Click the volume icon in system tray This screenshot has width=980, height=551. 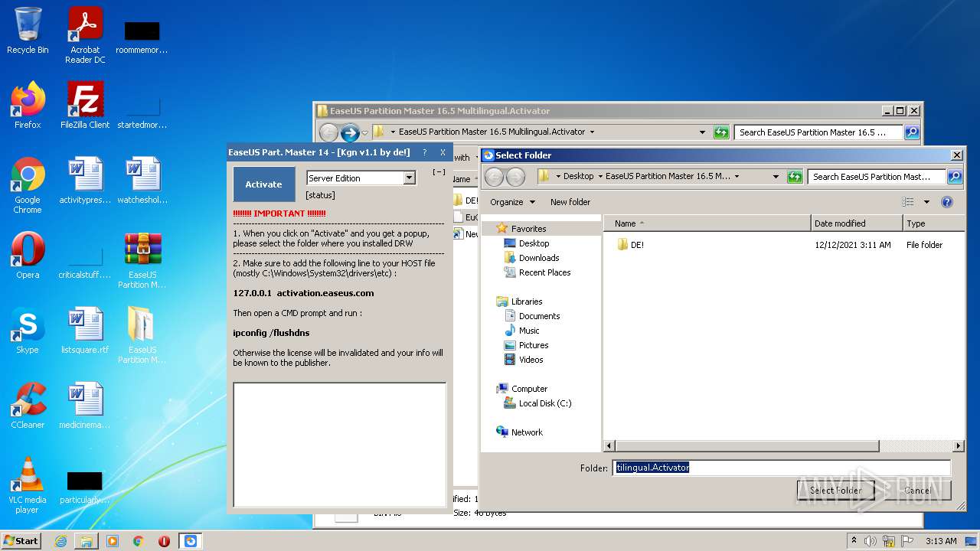(870, 541)
